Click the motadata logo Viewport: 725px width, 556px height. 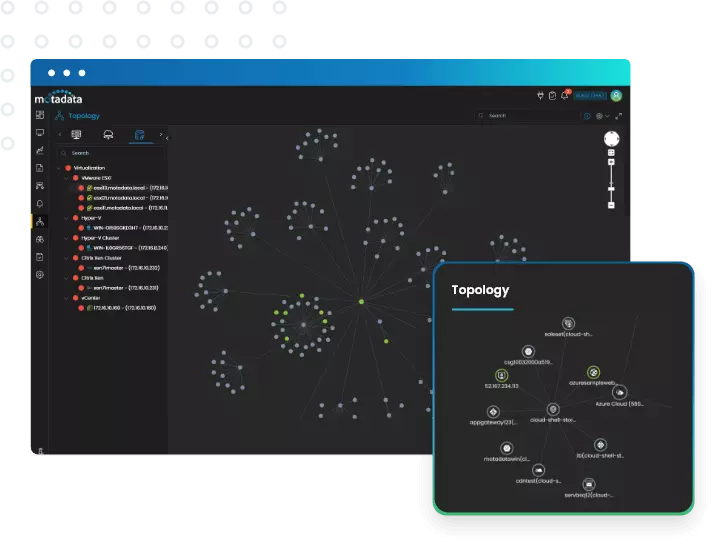59,98
